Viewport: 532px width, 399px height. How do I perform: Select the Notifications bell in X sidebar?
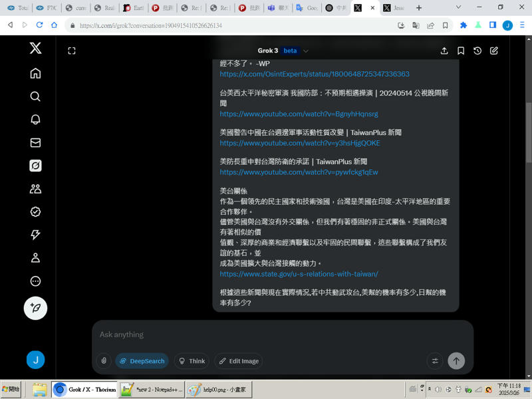(35, 119)
